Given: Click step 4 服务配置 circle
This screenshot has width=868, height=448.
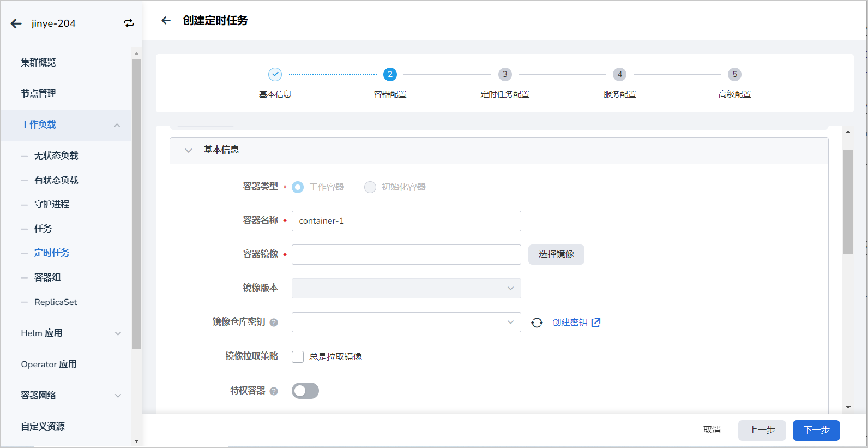Looking at the screenshot, I should point(619,74).
